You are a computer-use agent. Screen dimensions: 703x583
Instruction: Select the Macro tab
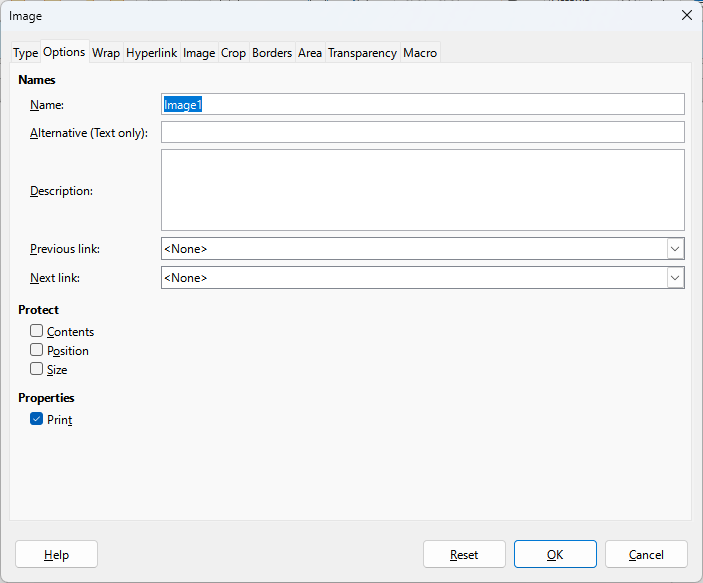(420, 53)
